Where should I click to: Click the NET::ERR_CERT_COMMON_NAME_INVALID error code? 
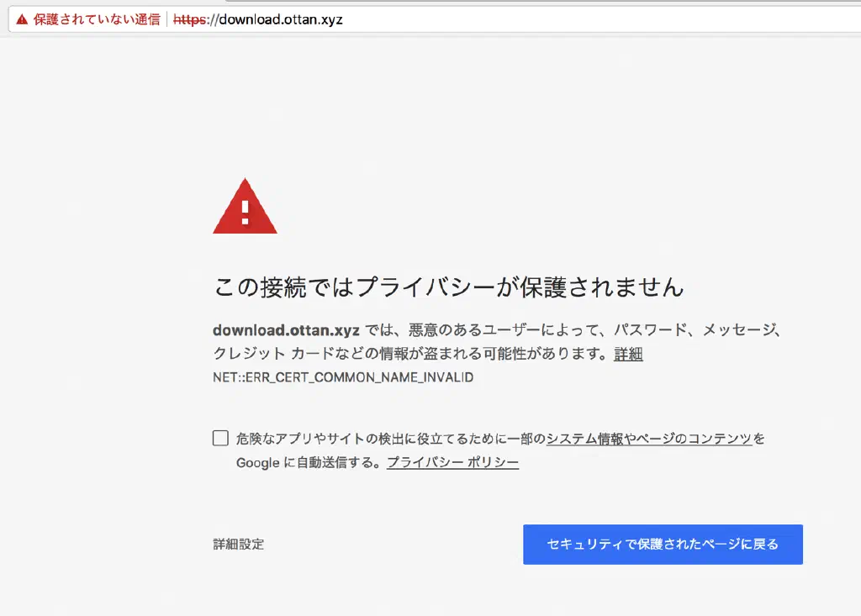pos(343,377)
